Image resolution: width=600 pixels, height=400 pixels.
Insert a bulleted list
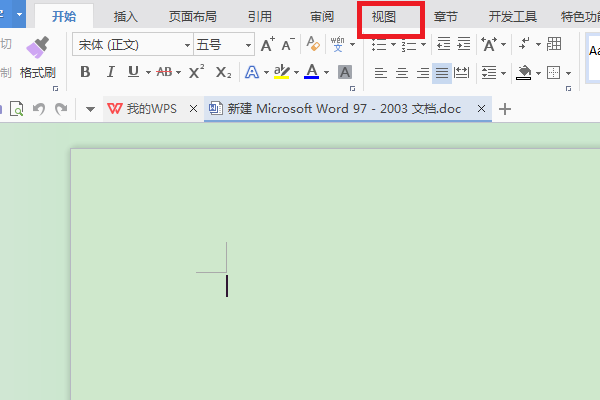(x=379, y=45)
